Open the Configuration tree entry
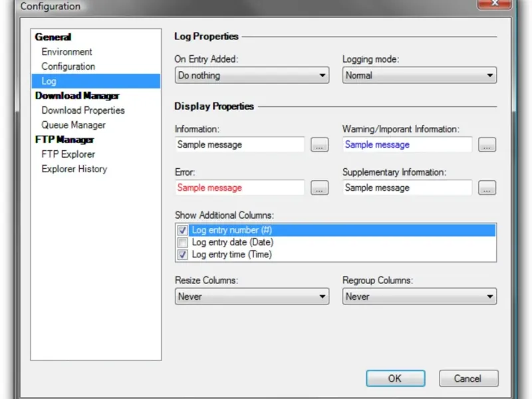The width and height of the screenshot is (532, 399). coord(68,66)
